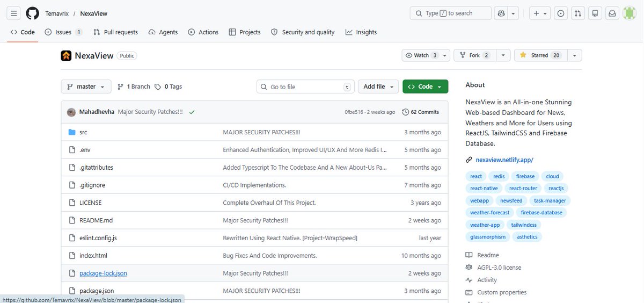Open the src folder

pyautogui.click(x=83, y=132)
